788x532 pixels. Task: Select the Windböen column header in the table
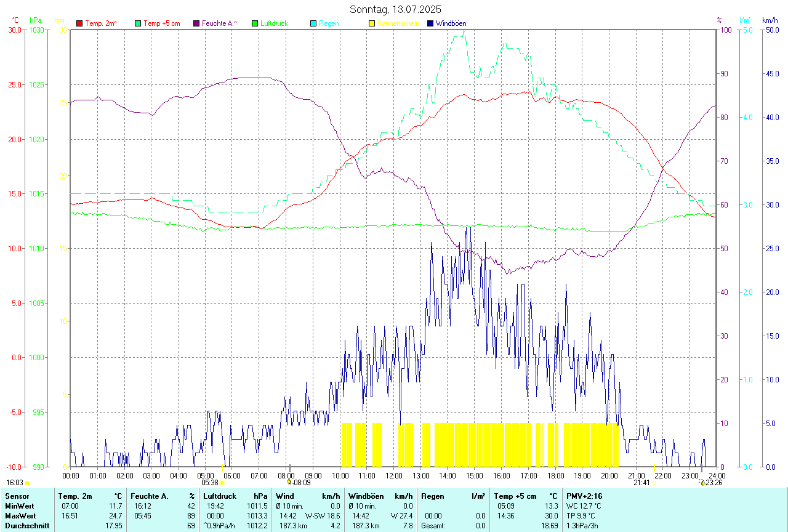pyautogui.click(x=366, y=496)
